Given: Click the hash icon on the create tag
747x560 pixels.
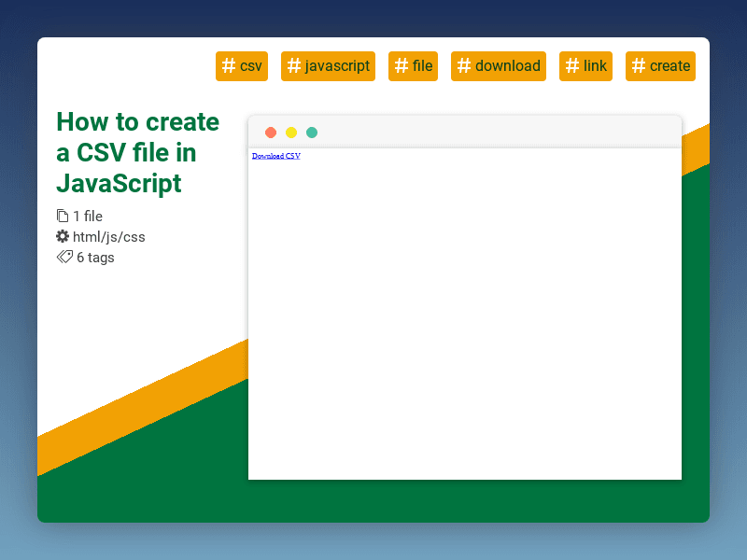Looking at the screenshot, I should pos(638,66).
